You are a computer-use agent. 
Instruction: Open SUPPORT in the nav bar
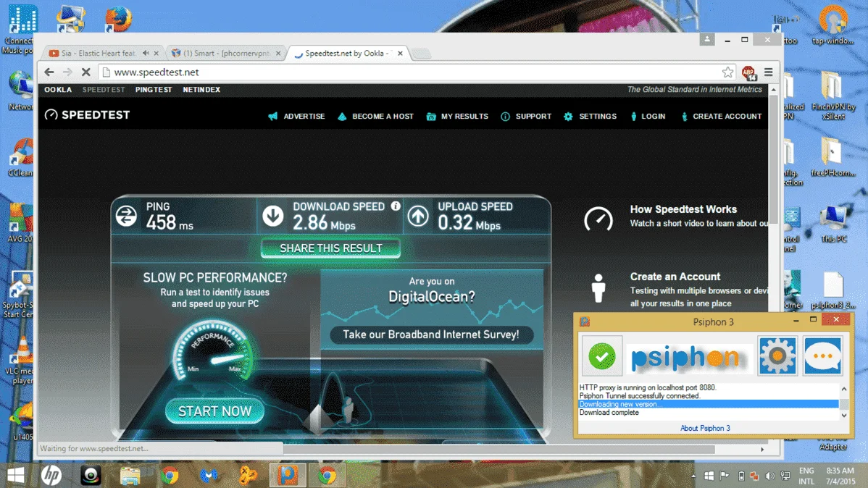click(526, 116)
